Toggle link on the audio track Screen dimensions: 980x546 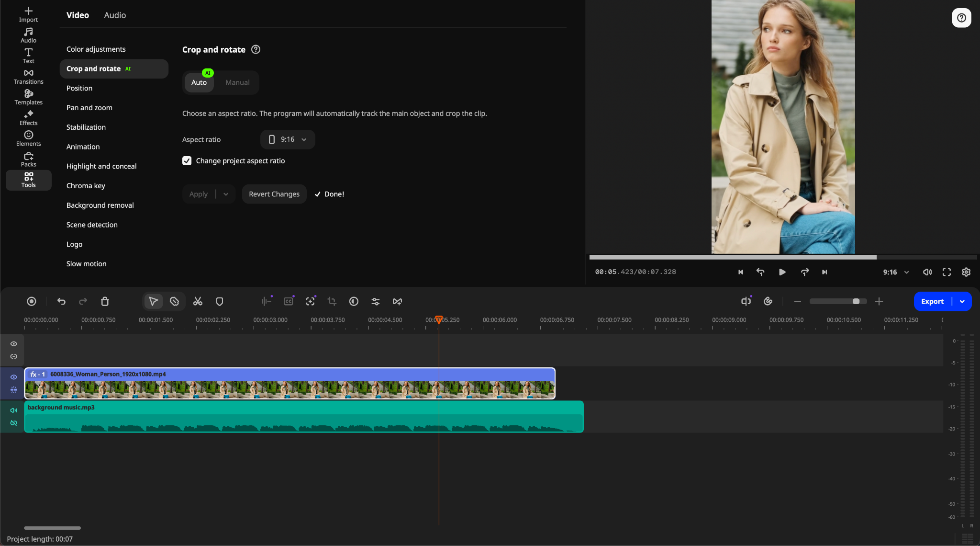14,423
